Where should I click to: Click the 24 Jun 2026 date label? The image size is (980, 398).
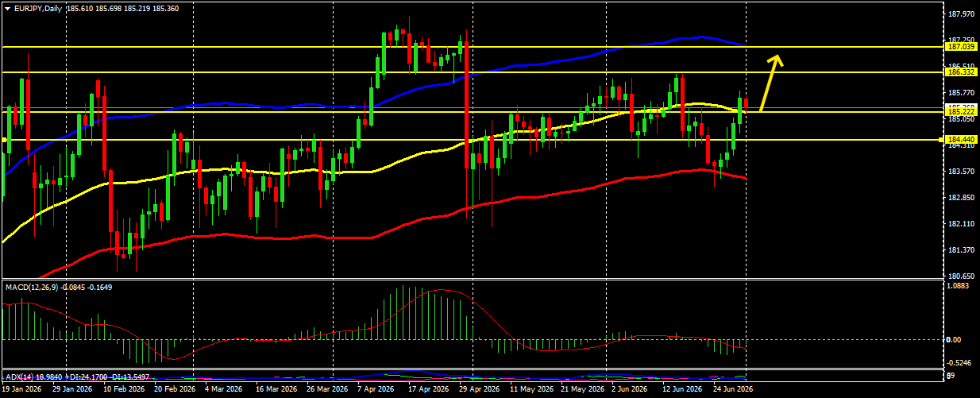click(x=733, y=390)
